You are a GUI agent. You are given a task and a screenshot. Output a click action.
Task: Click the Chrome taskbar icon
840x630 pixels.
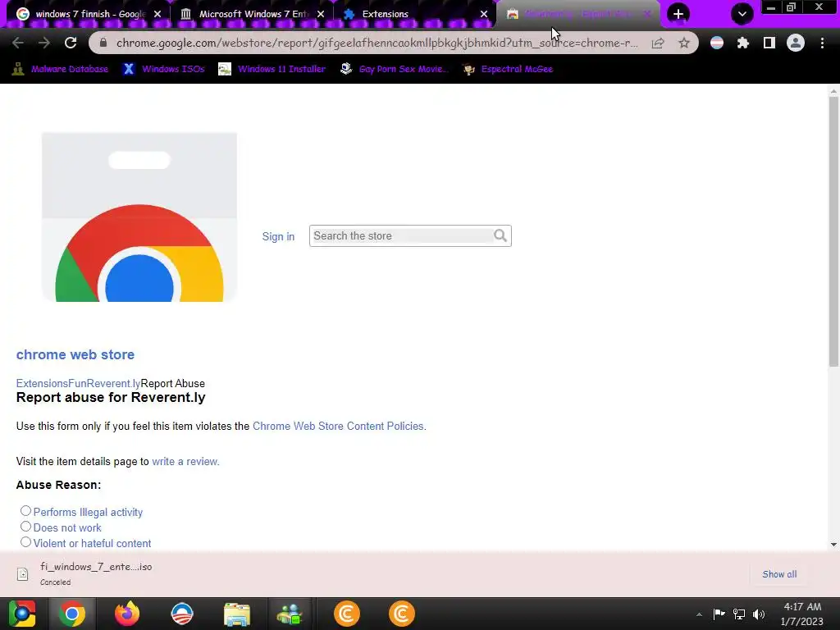[72, 614]
